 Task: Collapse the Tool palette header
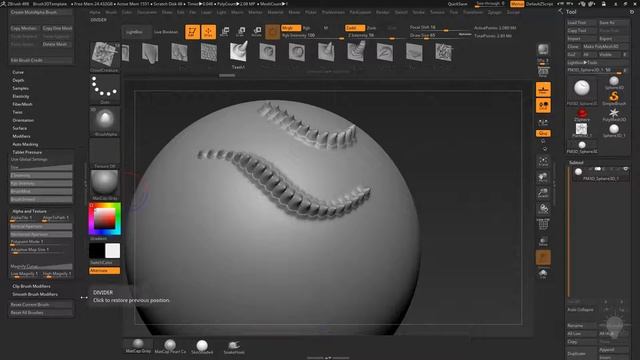[571, 12]
